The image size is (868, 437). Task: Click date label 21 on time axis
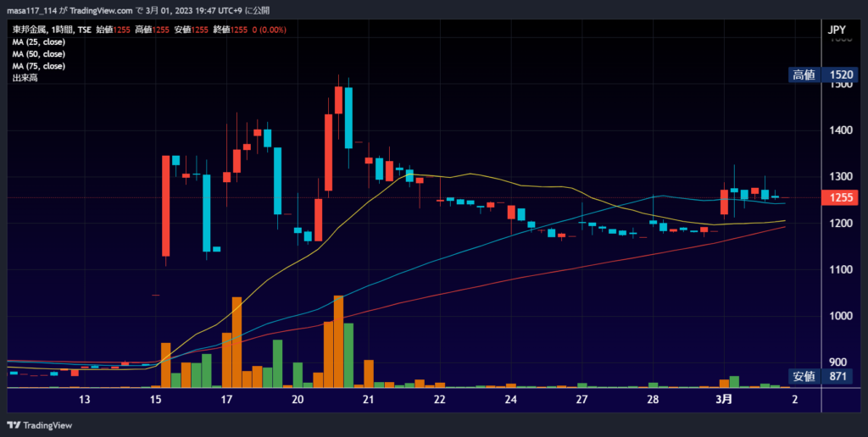[369, 400]
